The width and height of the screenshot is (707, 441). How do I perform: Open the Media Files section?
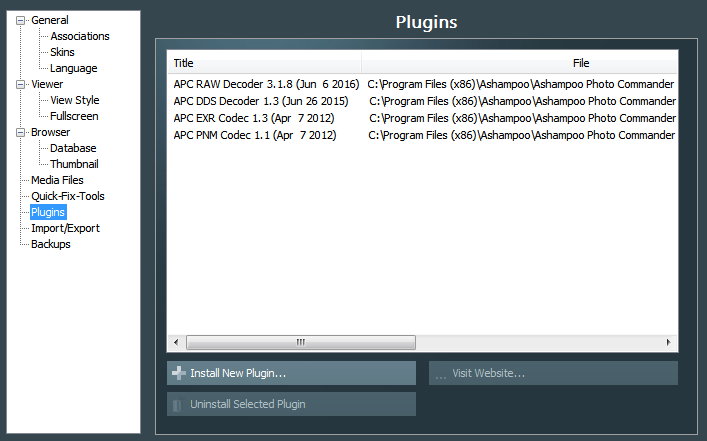click(57, 180)
